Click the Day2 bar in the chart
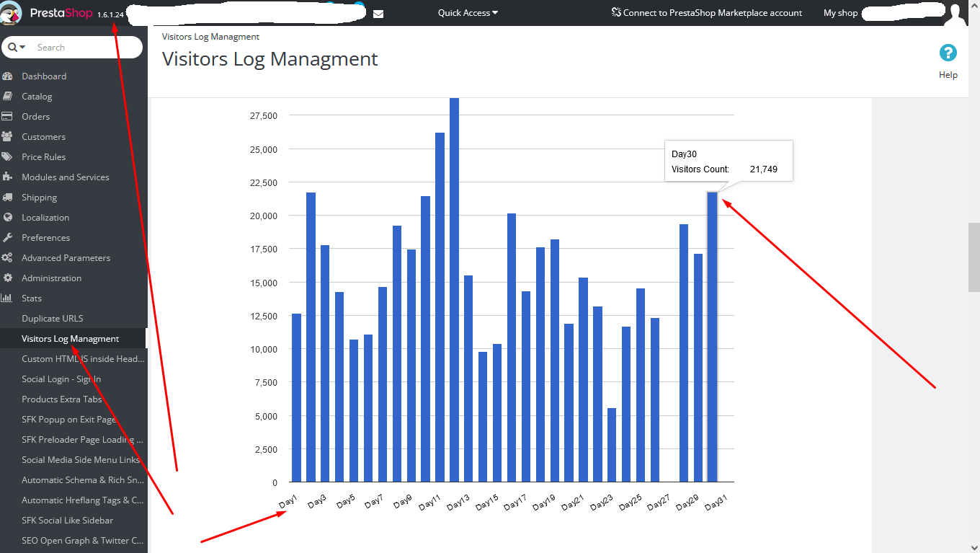Image resolution: width=980 pixels, height=553 pixels. [311, 337]
